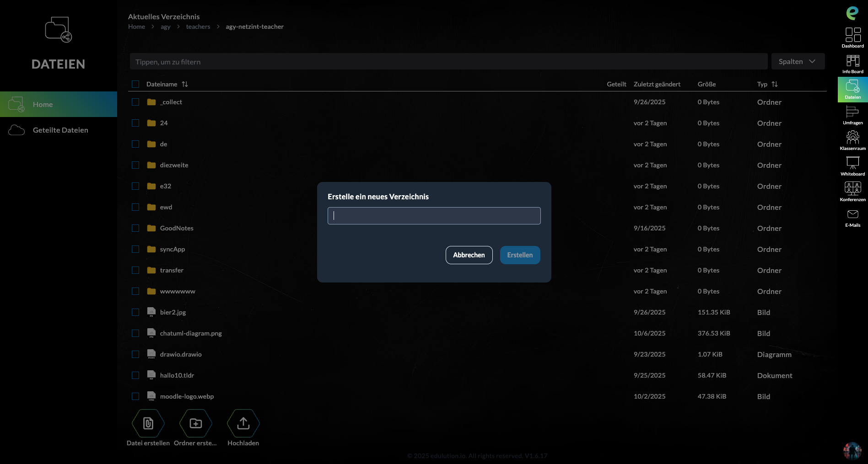Sort by Typ column arrows
Screen dimensions: 868x464
click(x=774, y=84)
